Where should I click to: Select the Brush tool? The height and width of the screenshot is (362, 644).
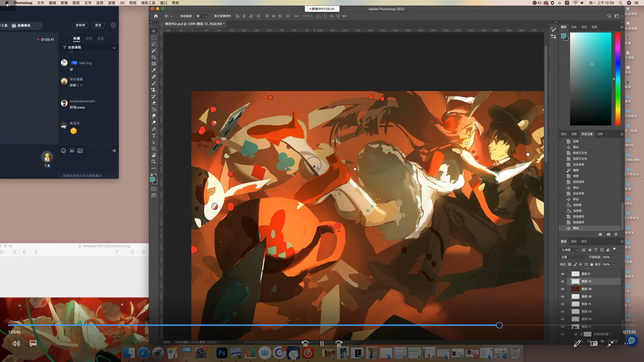[x=154, y=83]
